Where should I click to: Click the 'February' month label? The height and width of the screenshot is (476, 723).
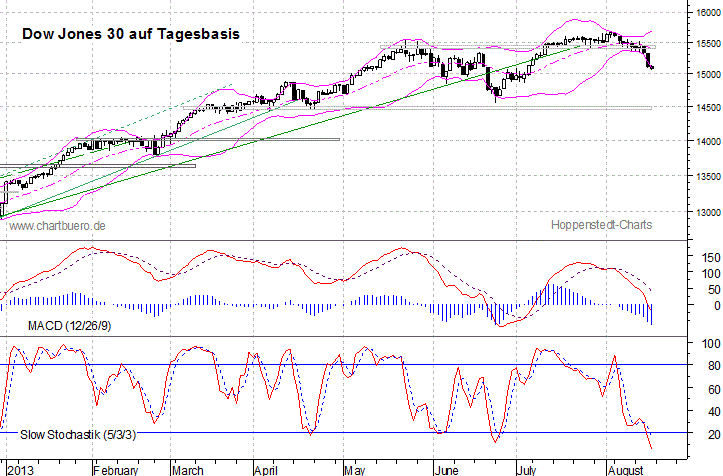point(115,470)
